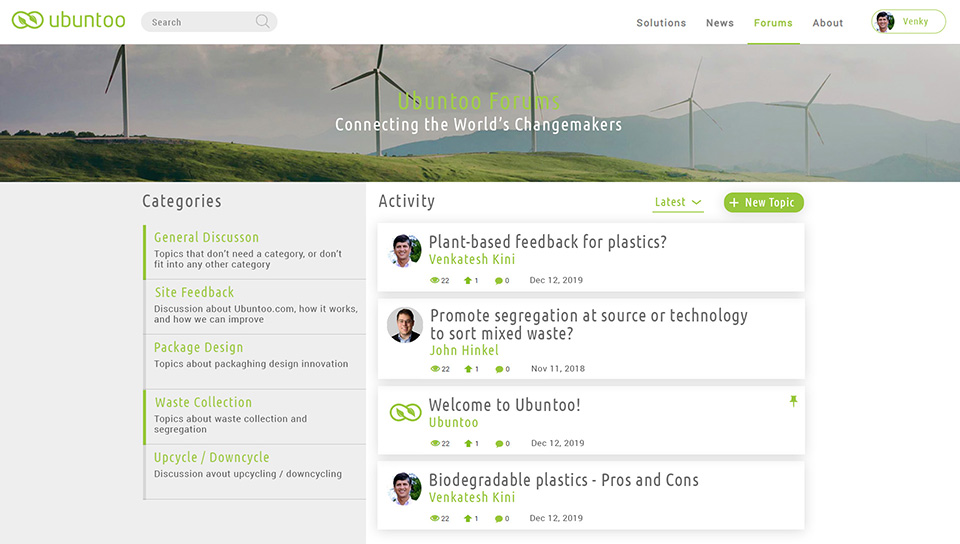Screen dimensions: 960x544
Task: Go to the News page
Action: pyautogui.click(x=720, y=23)
